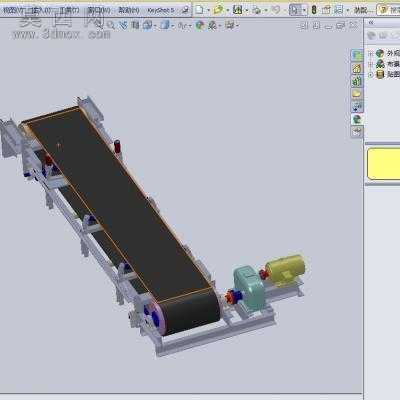Open dropdown arrow next to Print icon
Screen dimensions: 400x400
[x=266, y=10]
